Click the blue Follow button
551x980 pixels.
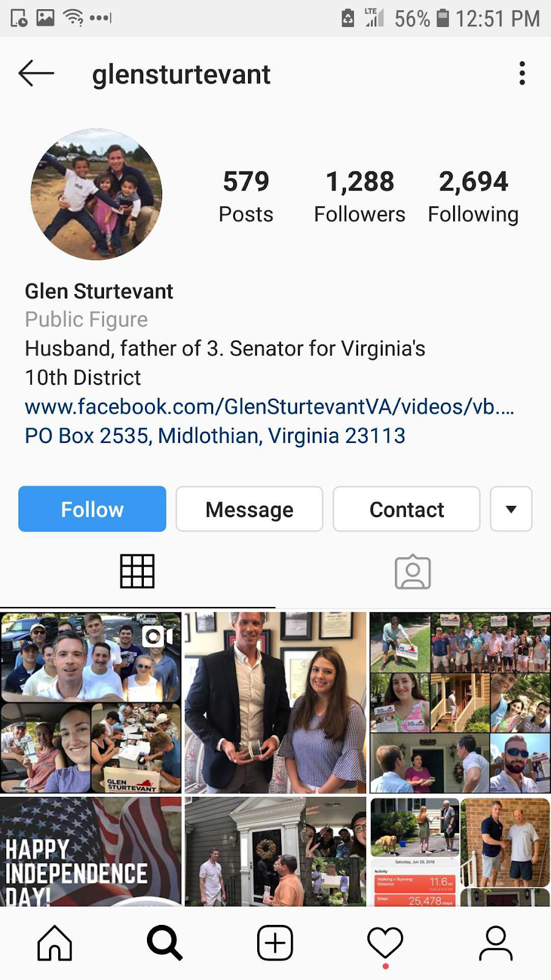tap(92, 509)
